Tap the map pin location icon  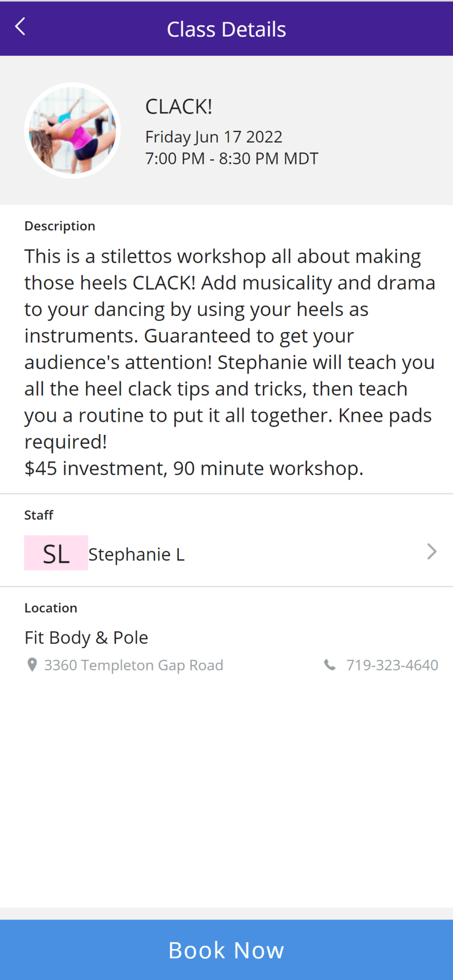coord(32,665)
